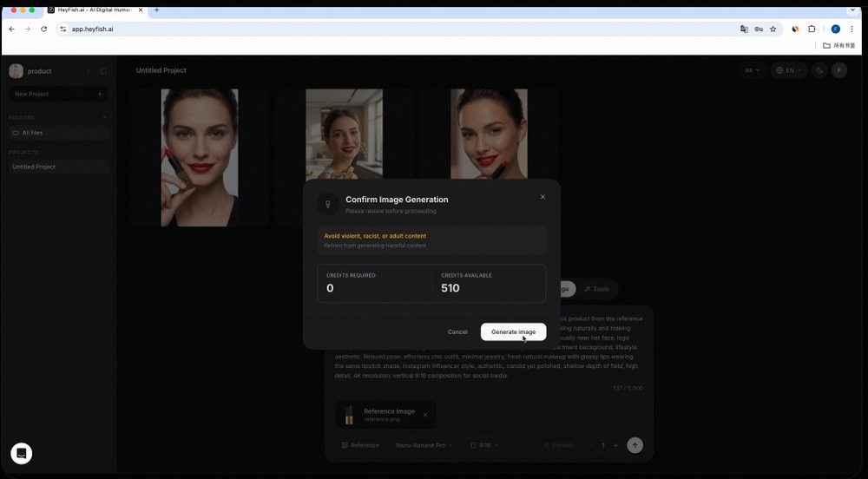Add a new folder with plus icon

tap(103, 117)
